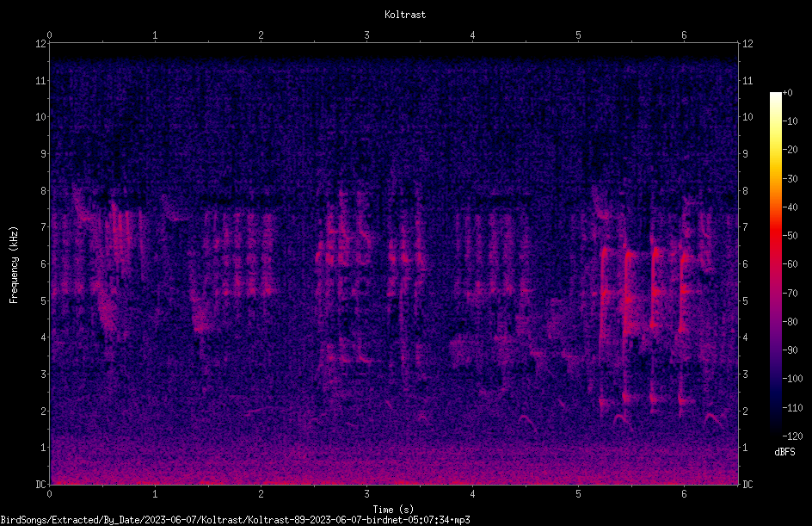Screen dimensions: 812x526
Task: Click the 4 kHz right frequency tick label
Action: point(745,337)
